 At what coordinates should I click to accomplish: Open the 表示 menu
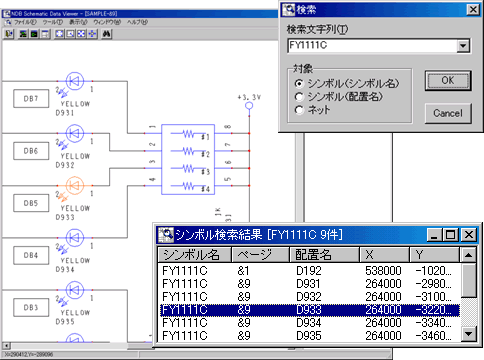tap(78, 22)
